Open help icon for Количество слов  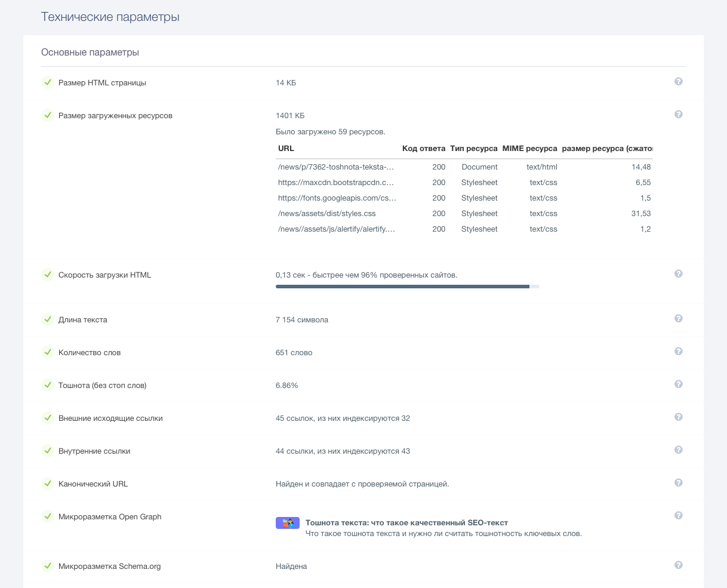coord(678,352)
